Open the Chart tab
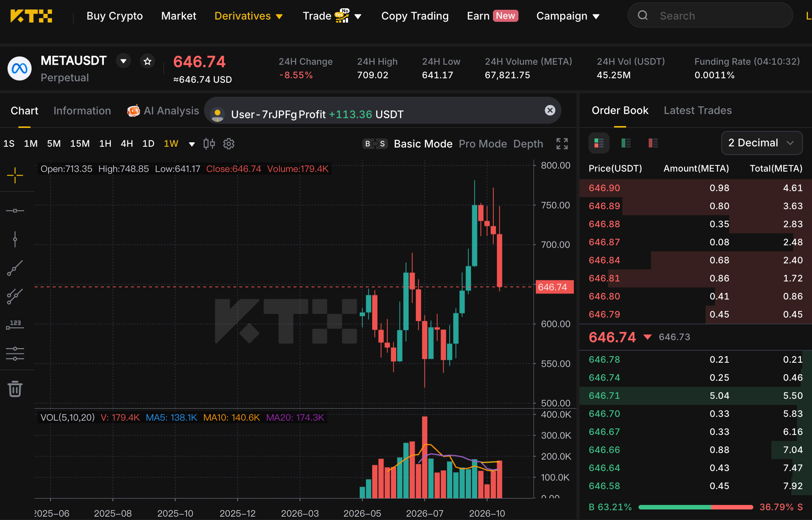The image size is (812, 520). [x=24, y=111]
